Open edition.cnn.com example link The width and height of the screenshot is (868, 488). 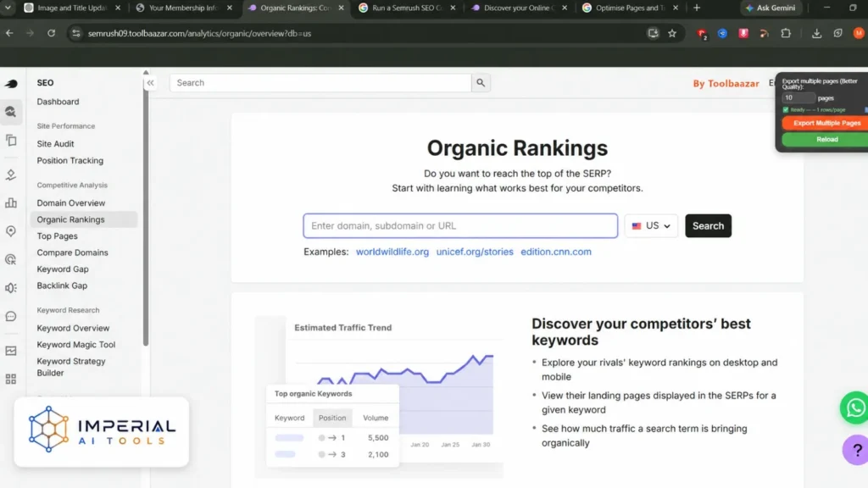556,252
